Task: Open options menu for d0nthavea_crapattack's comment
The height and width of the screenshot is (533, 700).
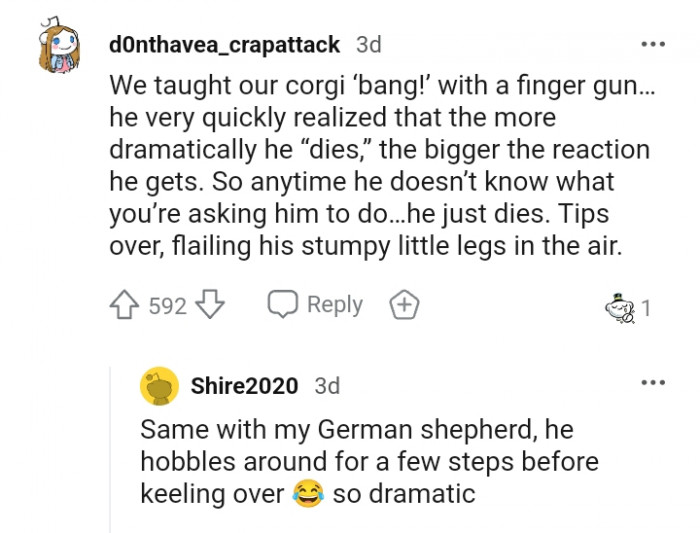Action: [653, 45]
